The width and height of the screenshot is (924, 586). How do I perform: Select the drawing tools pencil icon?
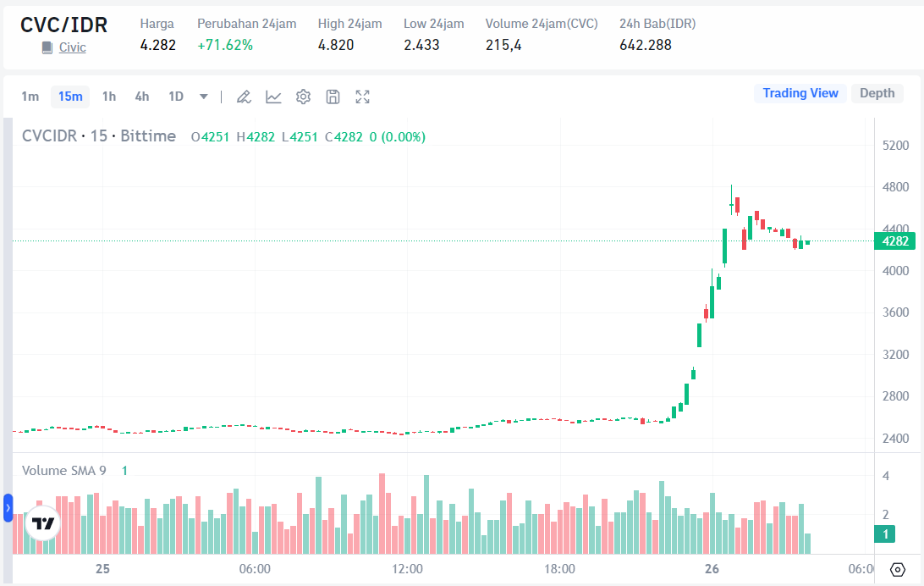point(244,97)
